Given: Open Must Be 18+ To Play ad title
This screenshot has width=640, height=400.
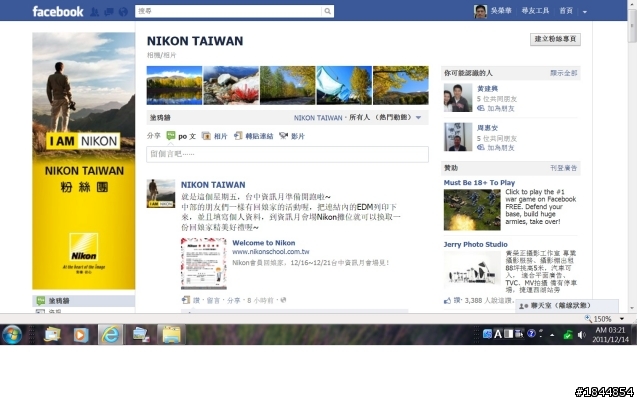Looking at the screenshot, I should click(x=479, y=182).
